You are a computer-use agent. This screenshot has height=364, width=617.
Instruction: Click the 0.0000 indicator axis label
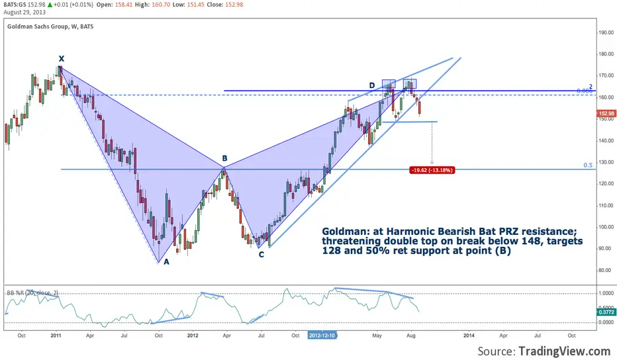coord(606,322)
